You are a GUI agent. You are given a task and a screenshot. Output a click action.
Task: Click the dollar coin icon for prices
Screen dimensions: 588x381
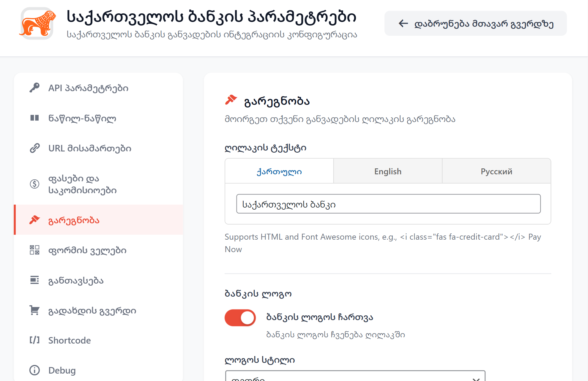click(x=34, y=184)
